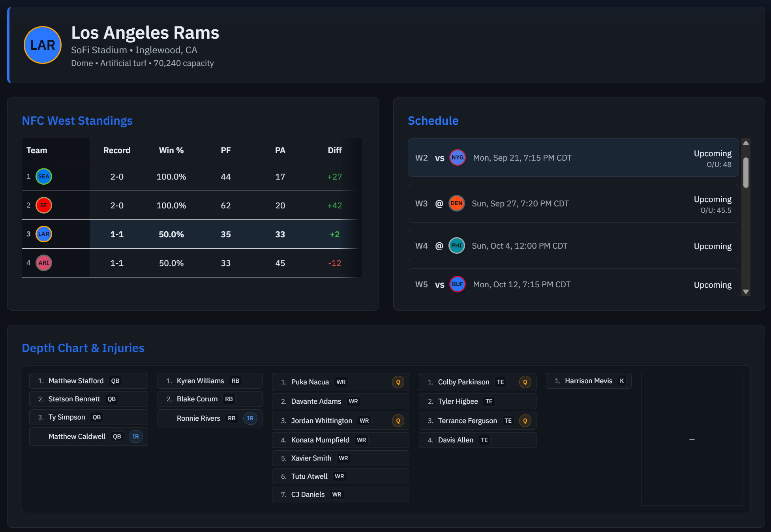Click the LAR badge in standings row
This screenshot has height=532, width=771.
pos(44,234)
